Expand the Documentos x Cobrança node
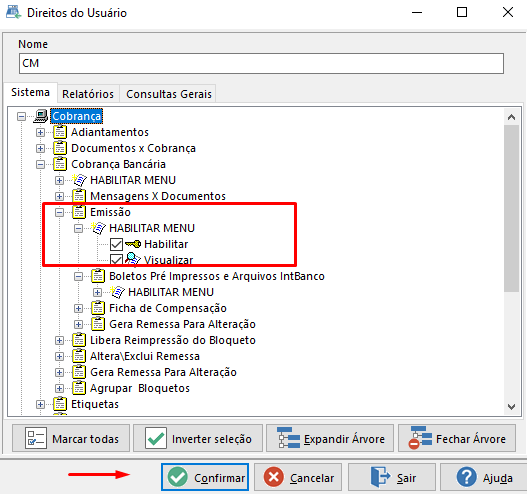The image size is (527, 494). pyautogui.click(x=40, y=149)
